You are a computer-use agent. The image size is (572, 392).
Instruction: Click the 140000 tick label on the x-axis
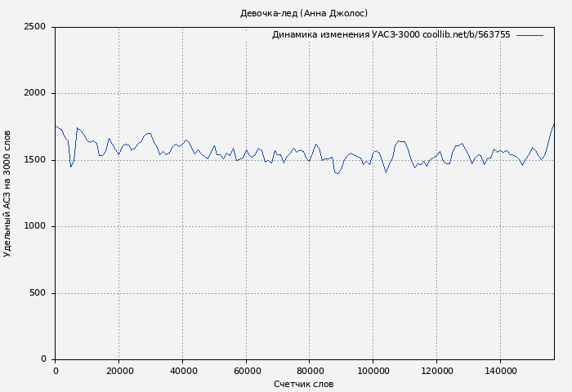[500, 371]
